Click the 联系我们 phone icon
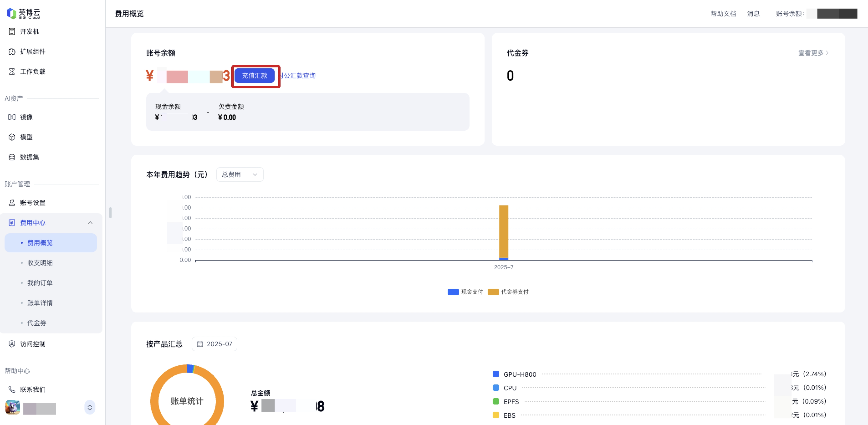 (12, 389)
